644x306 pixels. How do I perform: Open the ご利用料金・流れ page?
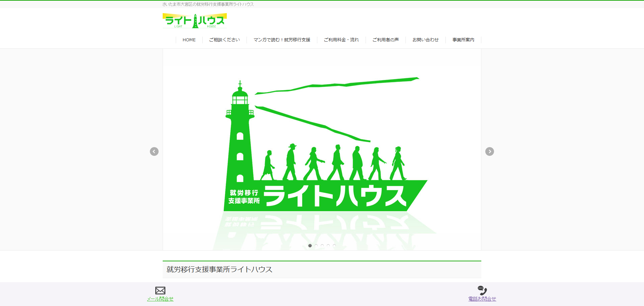click(x=341, y=40)
